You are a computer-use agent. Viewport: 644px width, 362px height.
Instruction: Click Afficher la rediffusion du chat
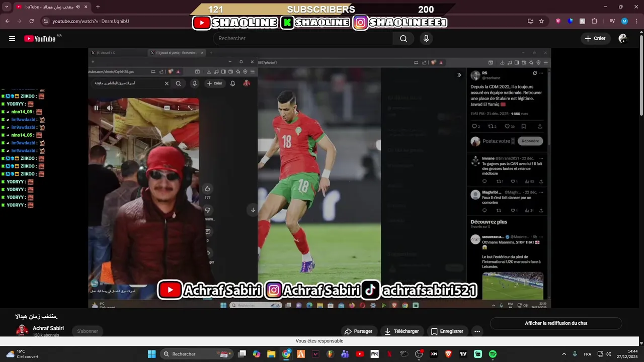tap(556, 323)
